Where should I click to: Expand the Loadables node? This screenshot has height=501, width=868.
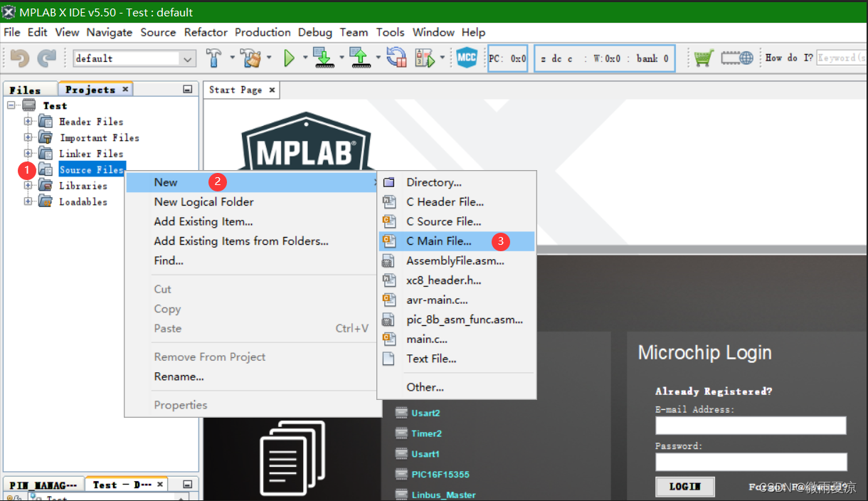pos(28,201)
